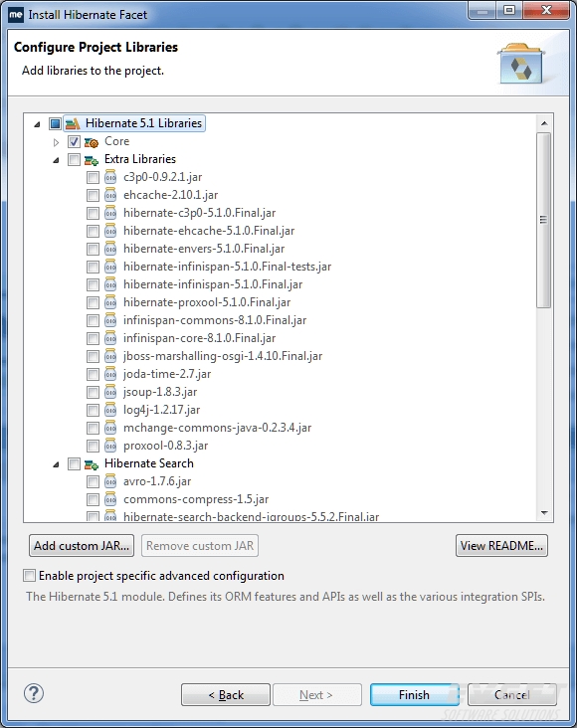Image resolution: width=577 pixels, height=728 pixels.
Task: Click jar icon beside hibernate-envers-5.1.0.Final.jar
Action: [x=110, y=249]
